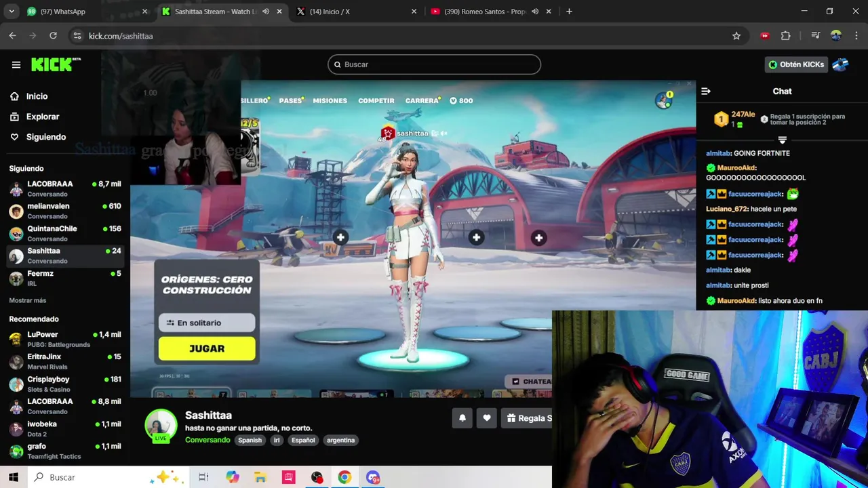The image size is (868, 488).
Task: Click Luciano_672 username in chat
Action: pos(726,209)
